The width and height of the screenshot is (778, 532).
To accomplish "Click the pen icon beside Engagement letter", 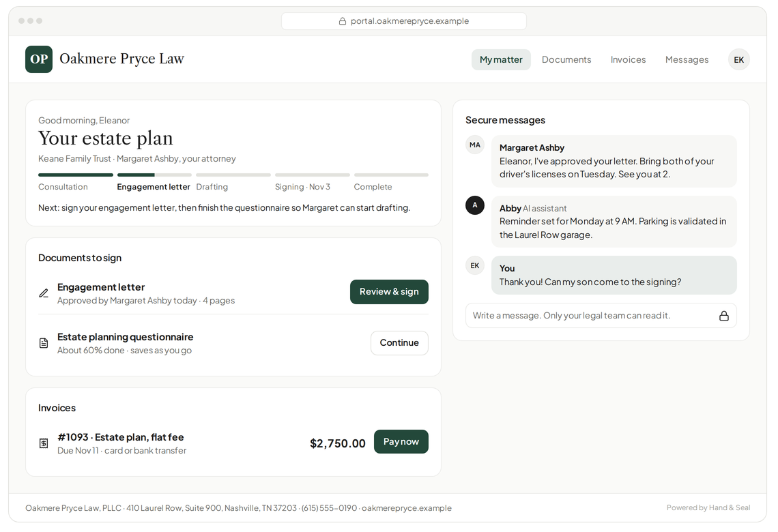I will click(44, 293).
